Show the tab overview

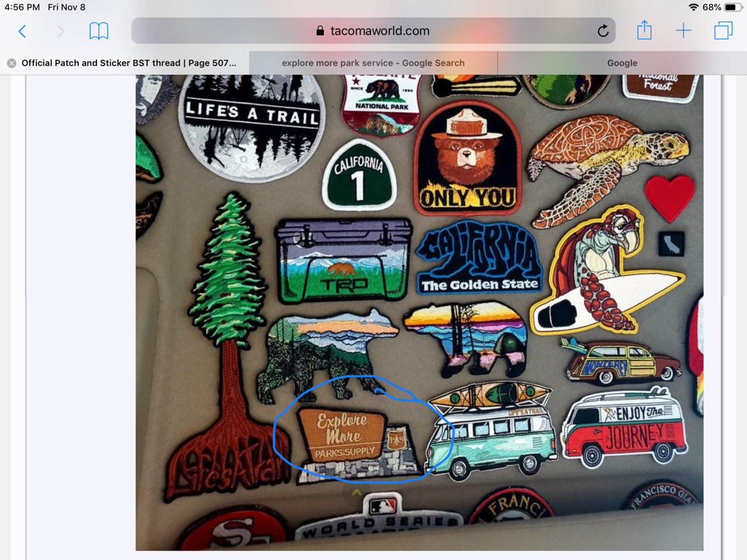(723, 31)
